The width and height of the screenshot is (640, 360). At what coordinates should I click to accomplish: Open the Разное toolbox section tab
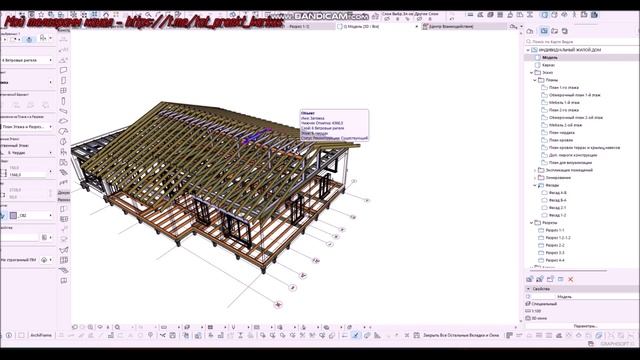(x=64, y=200)
